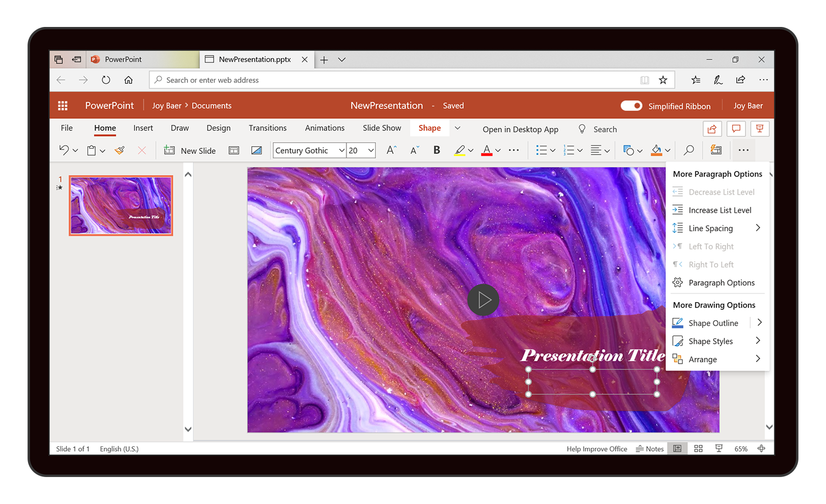Turn off the Simplified Ribbon toggle
The width and height of the screenshot is (826, 504).
[631, 106]
